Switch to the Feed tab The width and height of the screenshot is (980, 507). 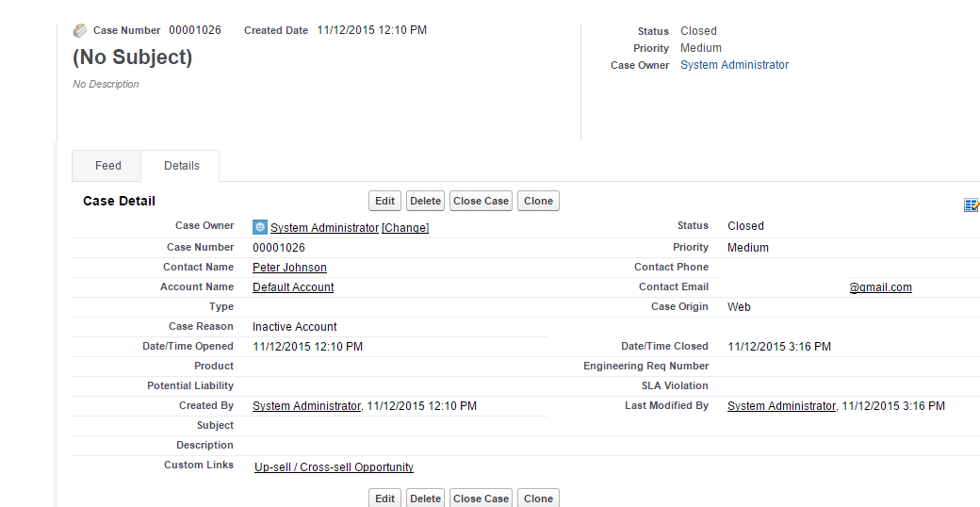(108, 166)
